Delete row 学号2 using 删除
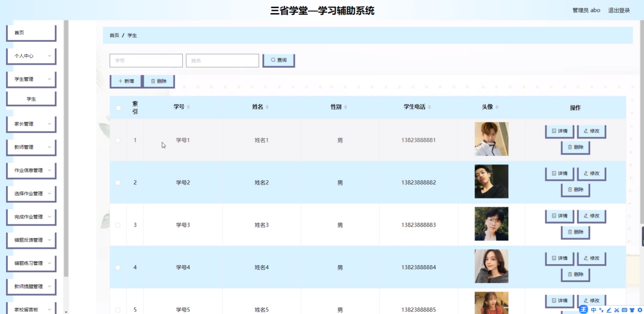The width and height of the screenshot is (644, 314). [x=575, y=190]
